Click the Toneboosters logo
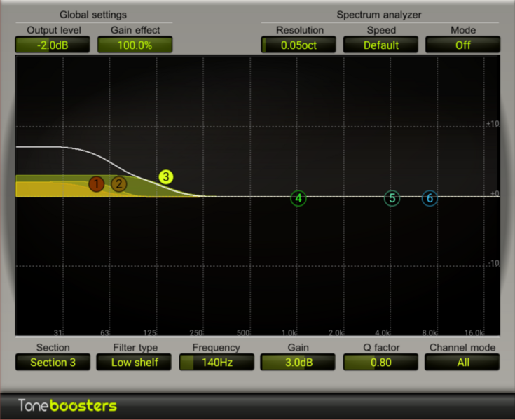Screen dimensions: 515x420 click(68, 406)
